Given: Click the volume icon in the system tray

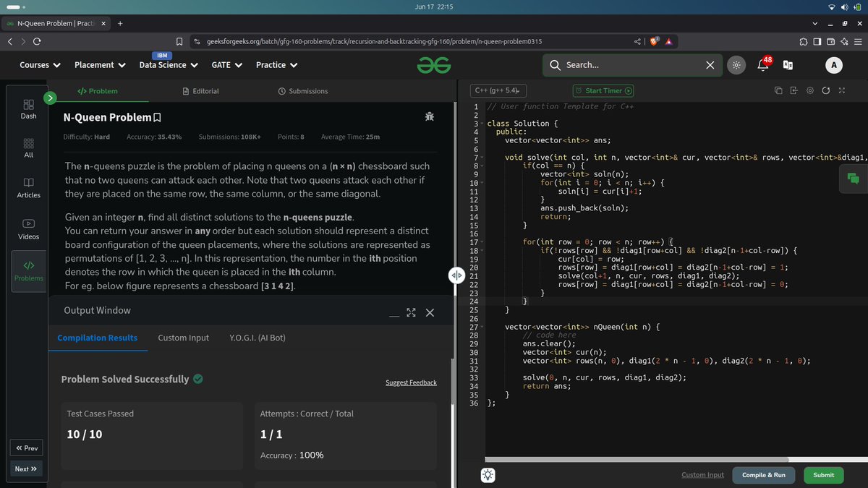Looking at the screenshot, I should (846, 7).
